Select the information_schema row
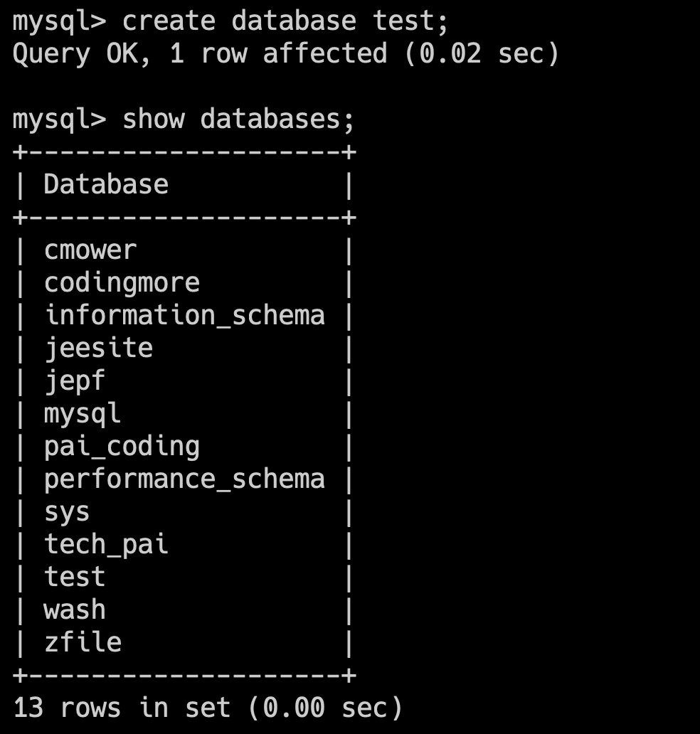This screenshot has height=734, width=700. [184, 315]
